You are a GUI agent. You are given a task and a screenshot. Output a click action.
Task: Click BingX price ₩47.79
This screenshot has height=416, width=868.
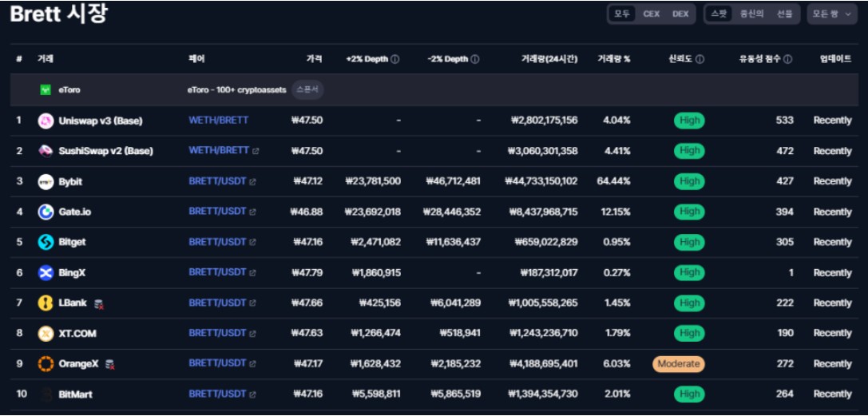(x=307, y=273)
